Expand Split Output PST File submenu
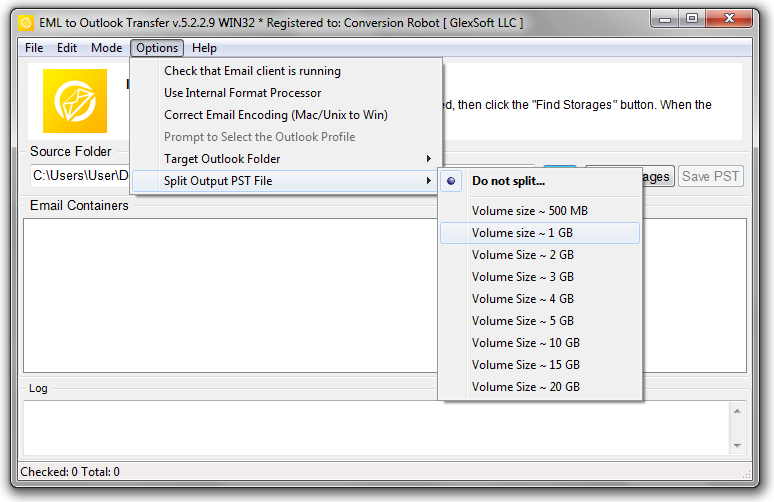Image resolution: width=774 pixels, height=502 pixels. [286, 181]
